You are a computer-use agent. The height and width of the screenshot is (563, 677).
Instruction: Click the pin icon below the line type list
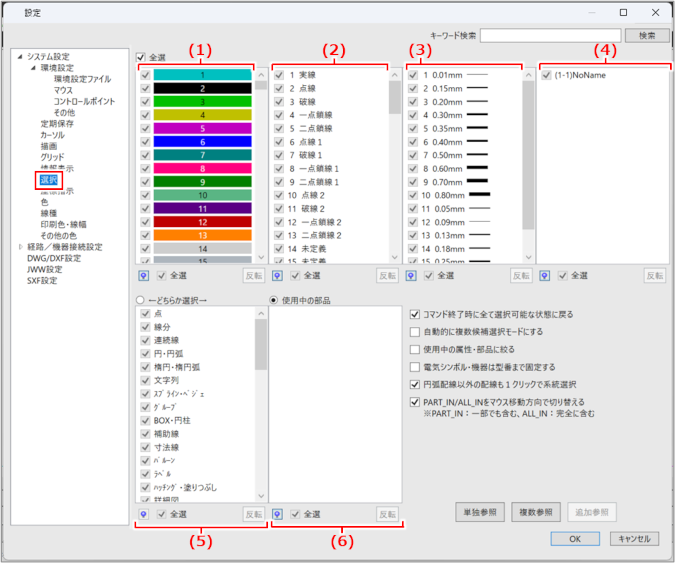pos(277,275)
